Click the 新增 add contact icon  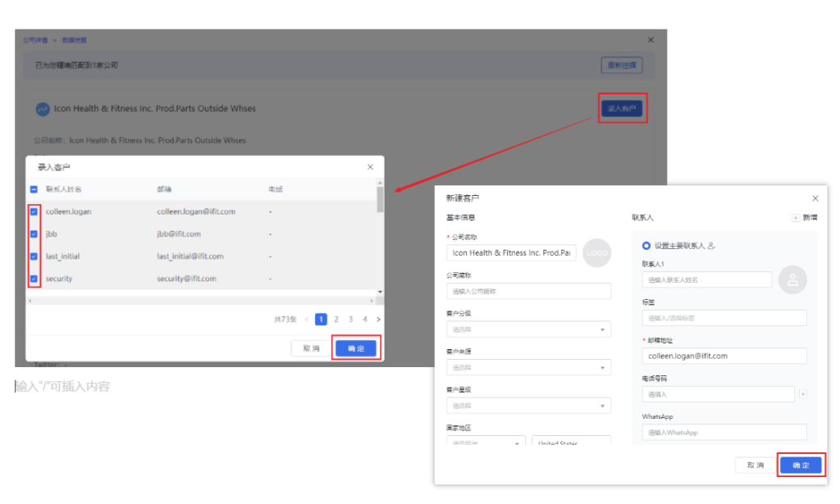tap(796, 218)
